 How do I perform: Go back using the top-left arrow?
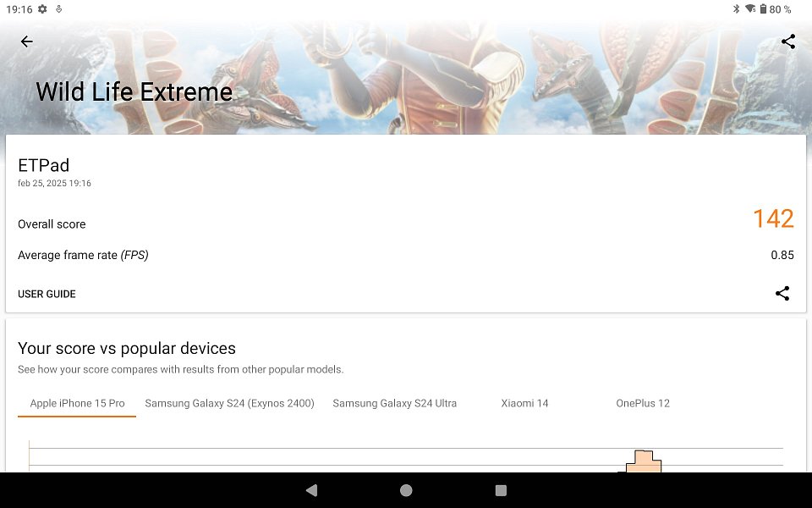[26, 41]
